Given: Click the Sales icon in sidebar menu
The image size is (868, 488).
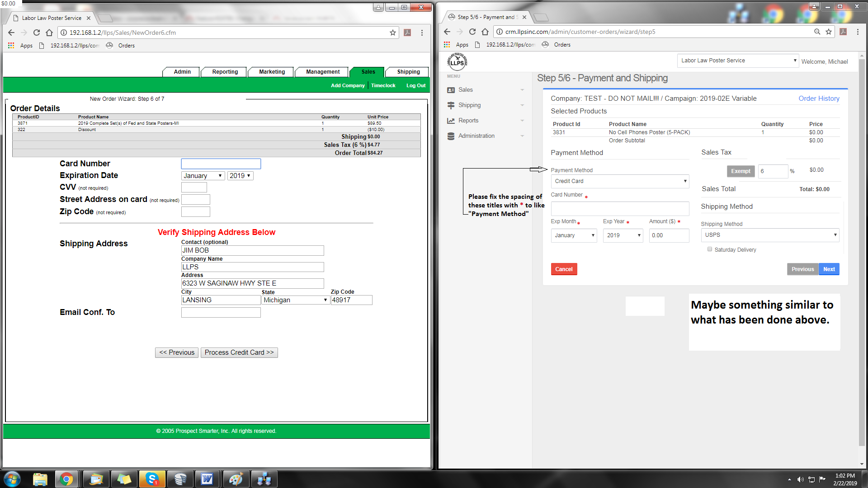Looking at the screenshot, I should [x=451, y=90].
